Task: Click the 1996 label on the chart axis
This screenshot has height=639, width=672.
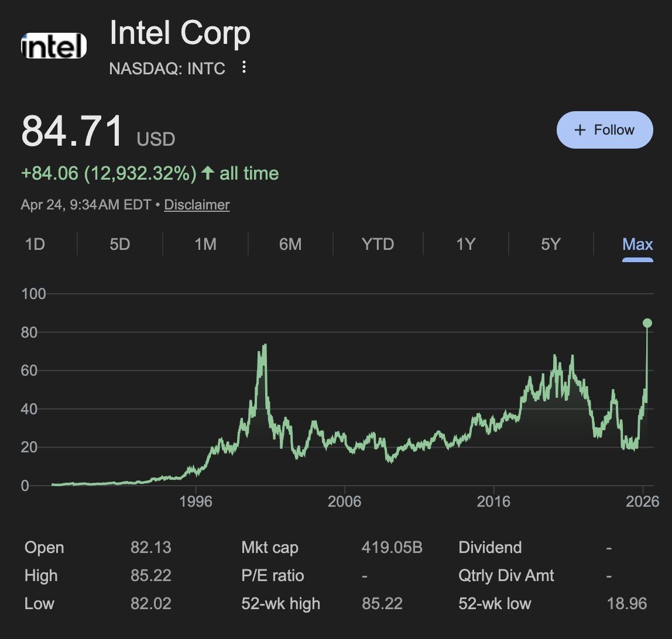Action: pyautogui.click(x=196, y=501)
